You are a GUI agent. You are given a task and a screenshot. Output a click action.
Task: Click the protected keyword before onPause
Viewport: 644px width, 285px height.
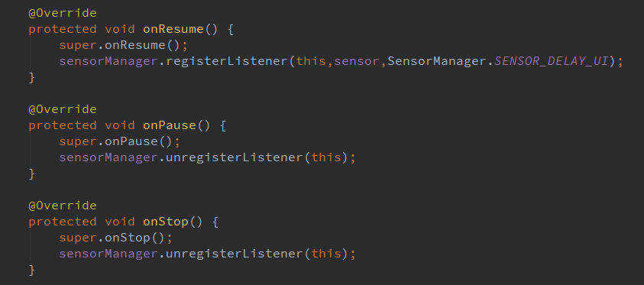(63, 125)
